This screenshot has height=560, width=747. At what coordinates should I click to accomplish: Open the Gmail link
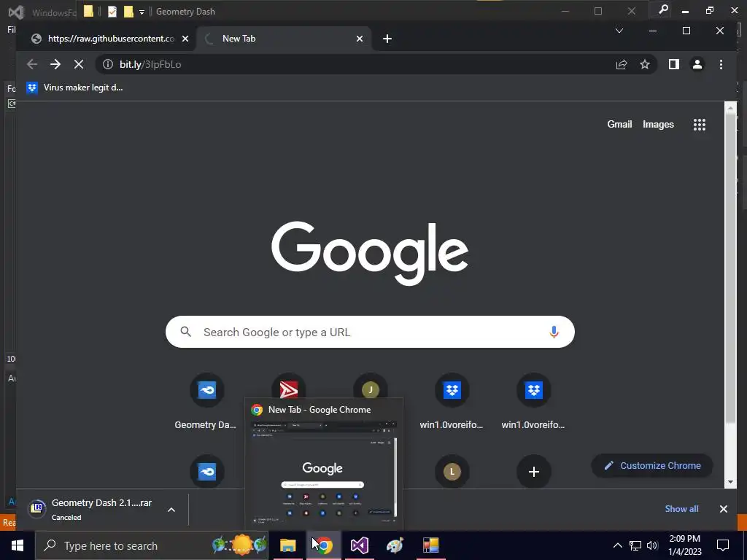[619, 124]
